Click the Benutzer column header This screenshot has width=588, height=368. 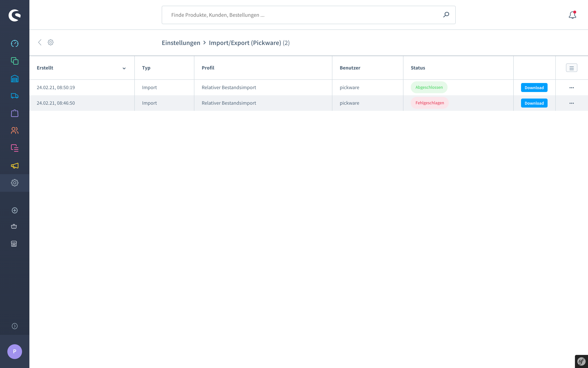click(x=350, y=68)
